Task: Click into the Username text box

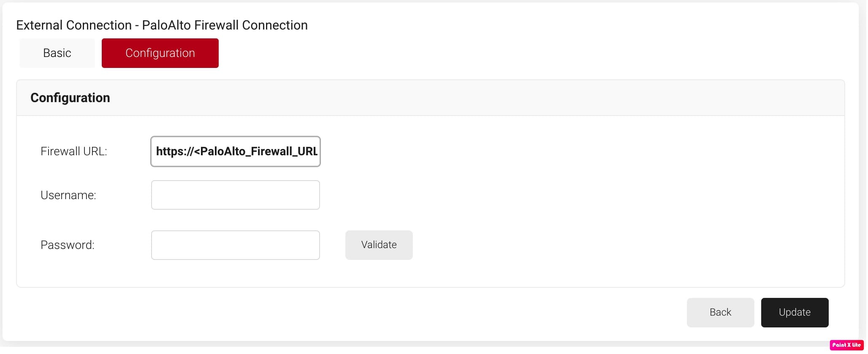Action: coord(236,195)
